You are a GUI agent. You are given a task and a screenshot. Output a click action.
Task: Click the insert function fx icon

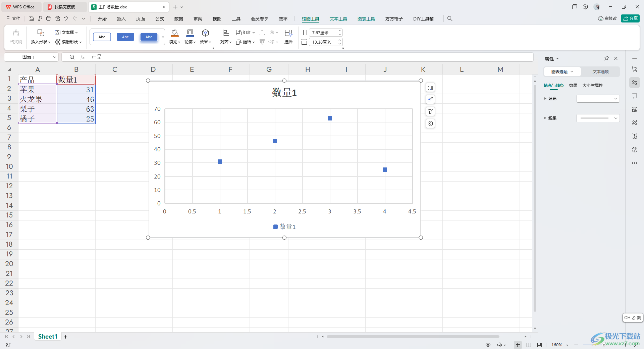[82, 57]
